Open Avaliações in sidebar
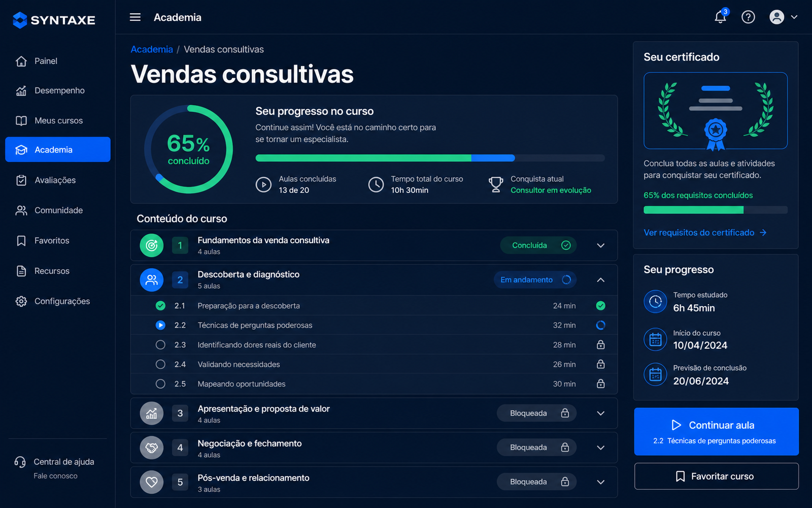Viewport: 812px width, 508px height. (57, 180)
